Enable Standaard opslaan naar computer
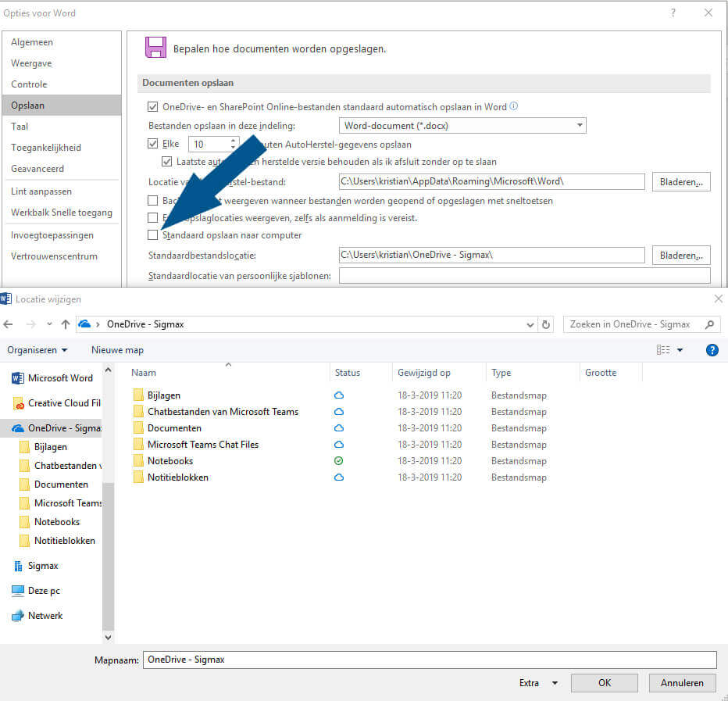 coord(153,235)
